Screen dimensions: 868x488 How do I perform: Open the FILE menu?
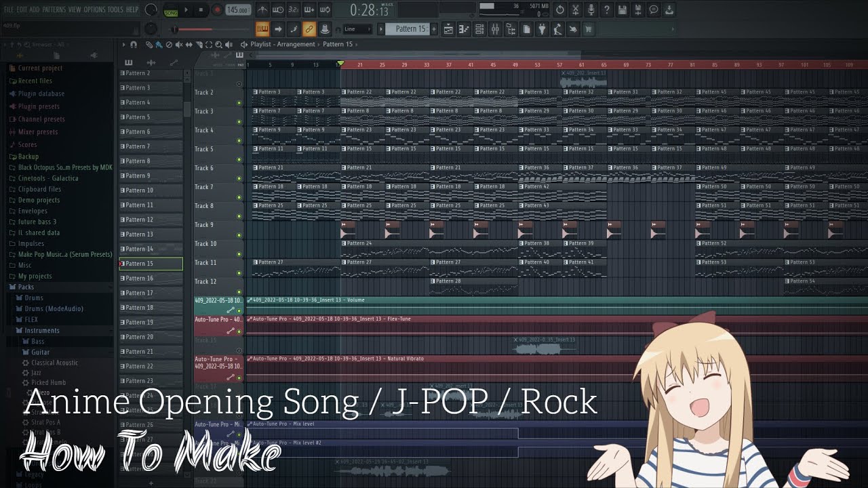click(9, 9)
